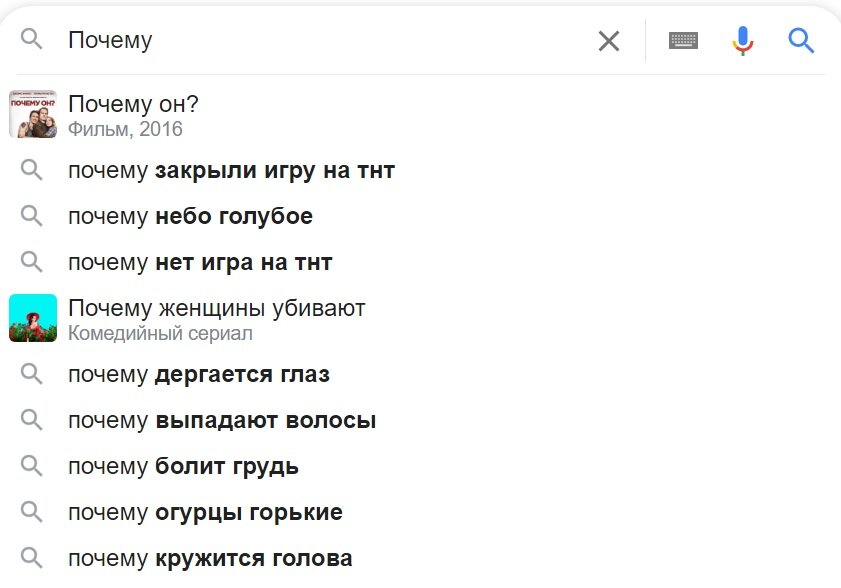This screenshot has width=841, height=588.
Task: Select suggestion 'почему закрыли игру на тнт'
Action: [231, 171]
